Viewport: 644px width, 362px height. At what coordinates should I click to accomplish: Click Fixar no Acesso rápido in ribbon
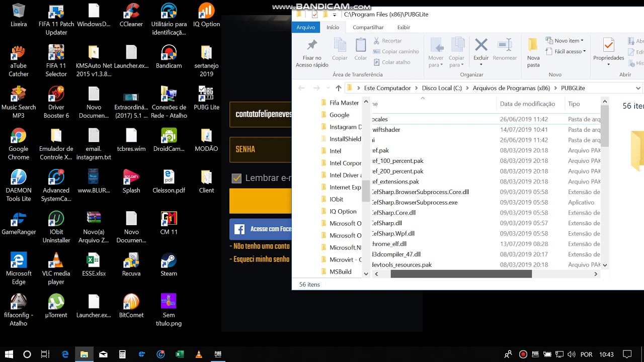coord(312,53)
